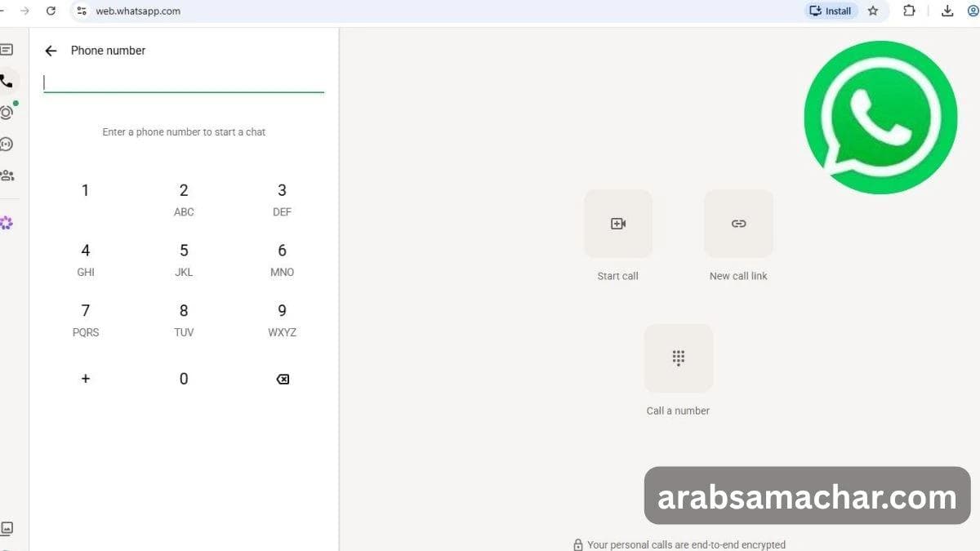Open the browser downloads icon
Screen dimensions: 980x551
pyautogui.click(x=947, y=11)
